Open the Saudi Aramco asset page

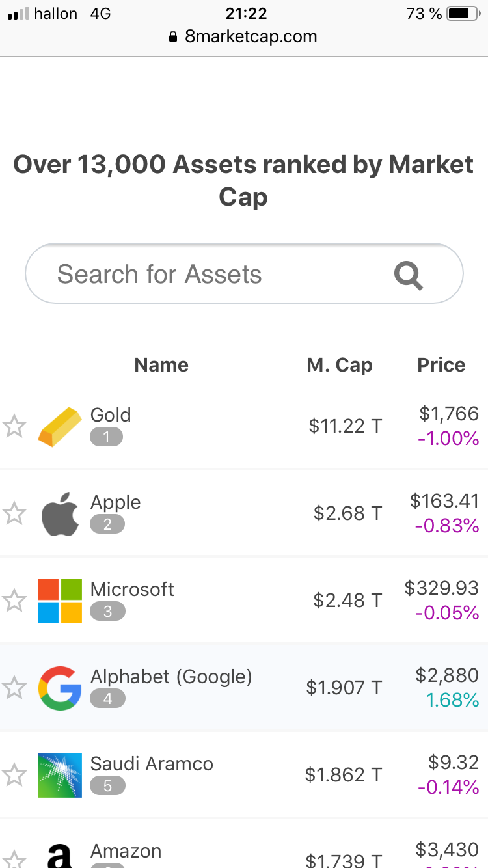click(152, 764)
